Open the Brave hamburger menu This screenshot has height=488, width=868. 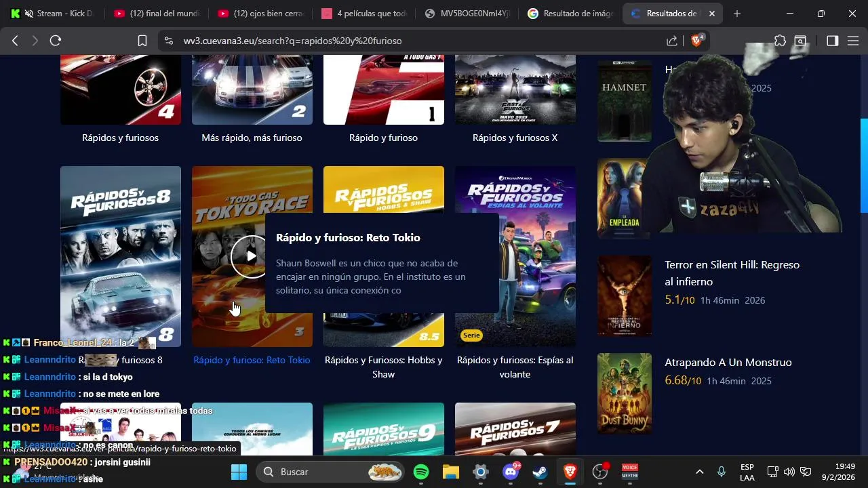[x=853, y=41]
